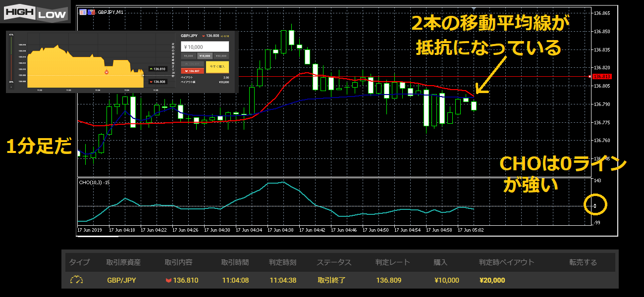The image size is (644, 297).
Task: Select the ¥10,000 preset amount
Action: 204,56
